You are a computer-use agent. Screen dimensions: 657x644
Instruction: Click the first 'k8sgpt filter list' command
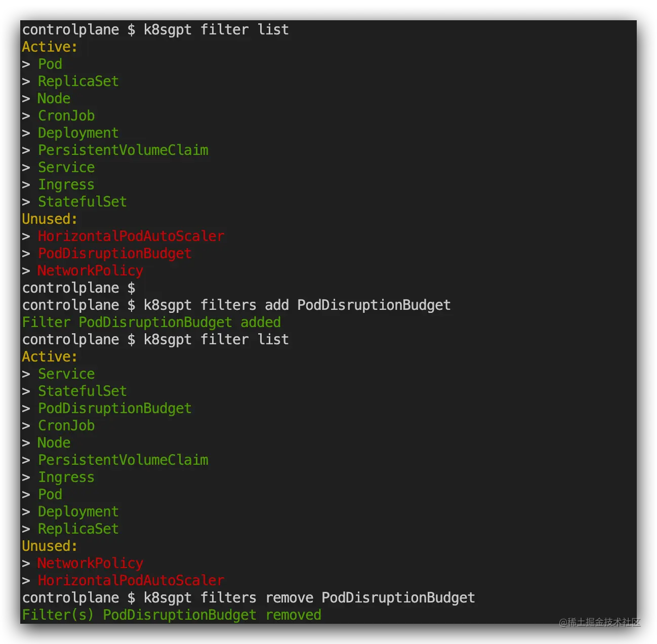point(216,30)
